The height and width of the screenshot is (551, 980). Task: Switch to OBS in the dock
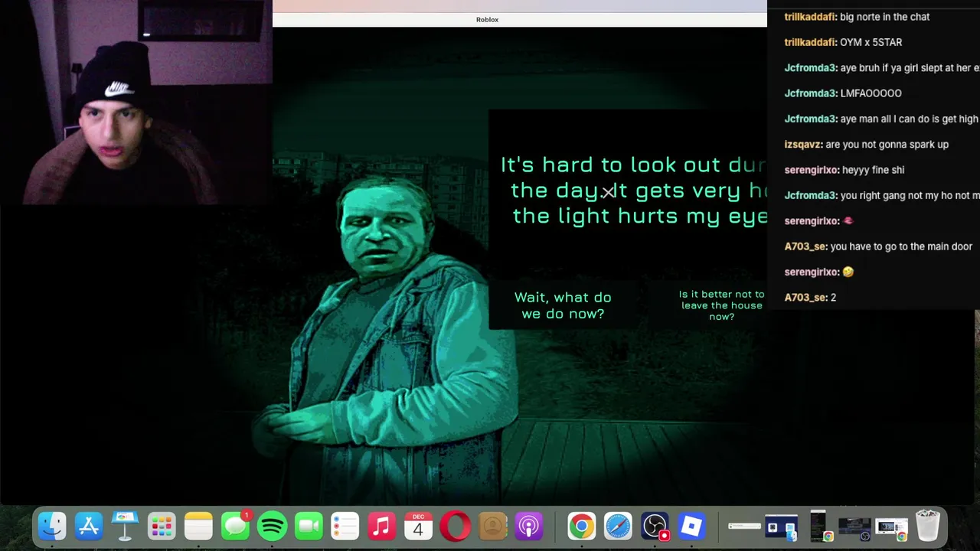[x=655, y=527]
